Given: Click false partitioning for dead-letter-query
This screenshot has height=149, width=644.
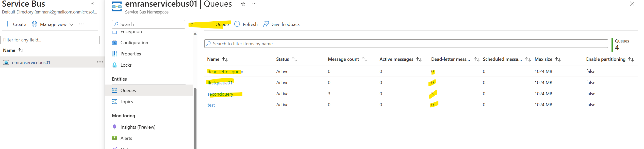Looking at the screenshot, I should point(591,71).
